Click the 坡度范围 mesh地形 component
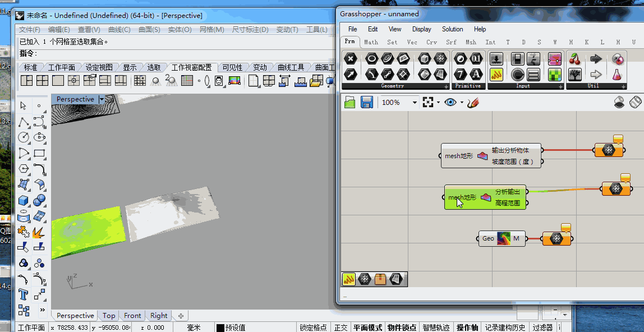The width and height of the screenshot is (644, 332). point(491,156)
